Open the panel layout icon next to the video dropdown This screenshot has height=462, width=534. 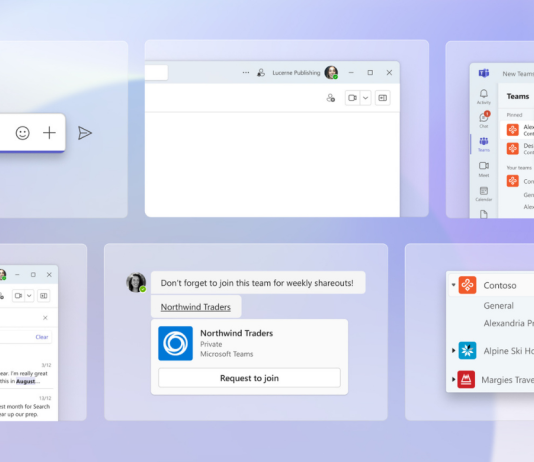point(382,98)
